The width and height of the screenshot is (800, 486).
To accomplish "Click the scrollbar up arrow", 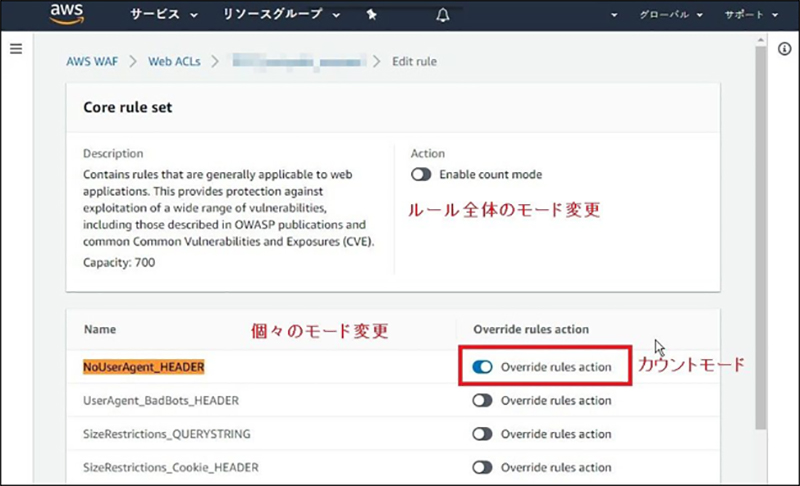I will point(761,40).
